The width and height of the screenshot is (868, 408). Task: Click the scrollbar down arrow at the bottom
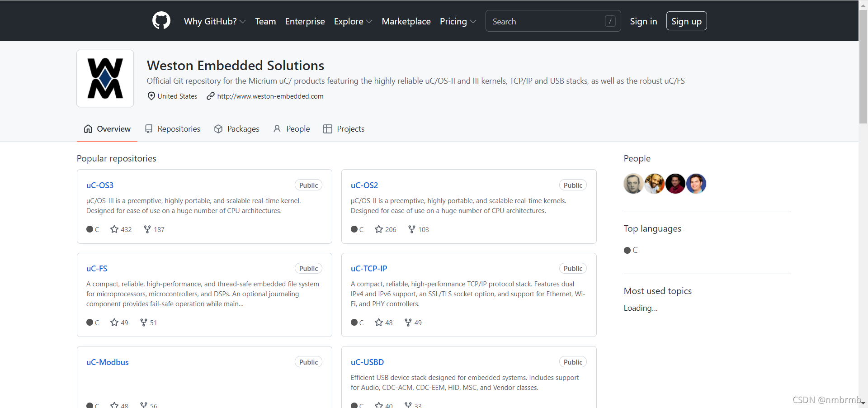pyautogui.click(x=863, y=403)
